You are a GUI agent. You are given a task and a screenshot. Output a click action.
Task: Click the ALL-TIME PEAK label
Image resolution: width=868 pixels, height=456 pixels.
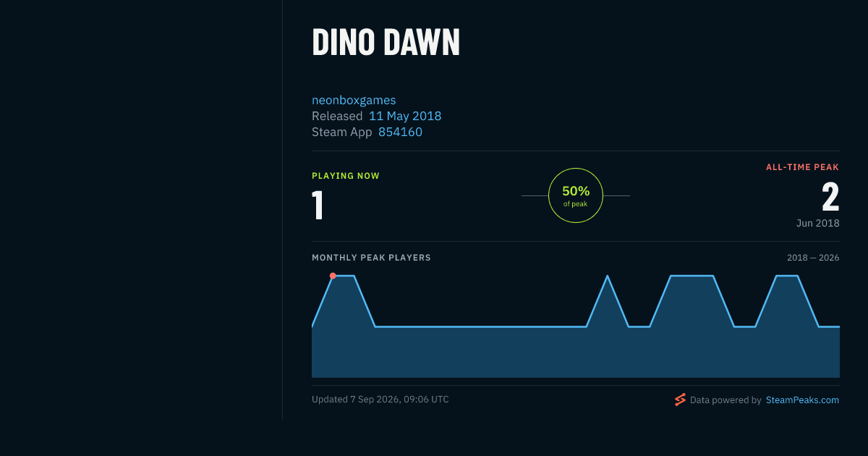pyautogui.click(x=803, y=167)
